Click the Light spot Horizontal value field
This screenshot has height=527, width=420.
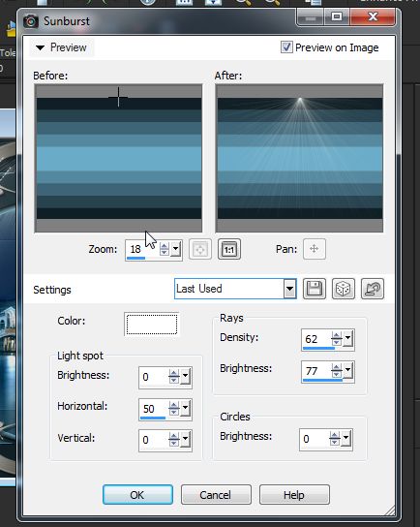[154, 409]
